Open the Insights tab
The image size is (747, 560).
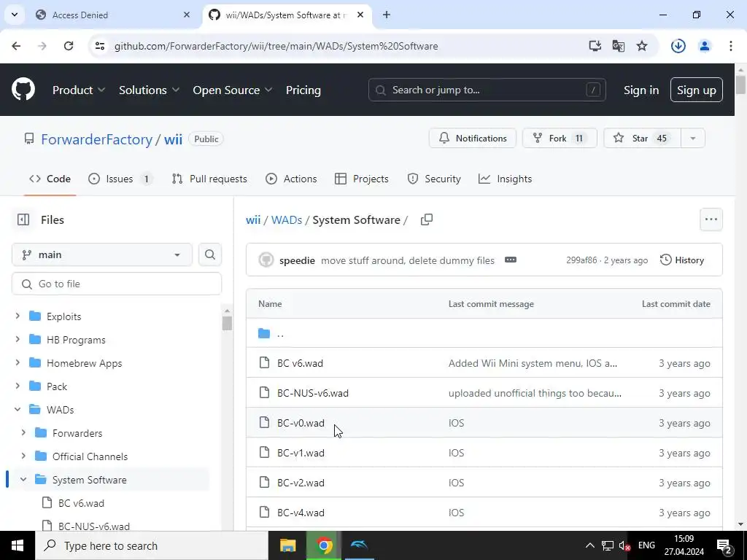[x=505, y=179]
